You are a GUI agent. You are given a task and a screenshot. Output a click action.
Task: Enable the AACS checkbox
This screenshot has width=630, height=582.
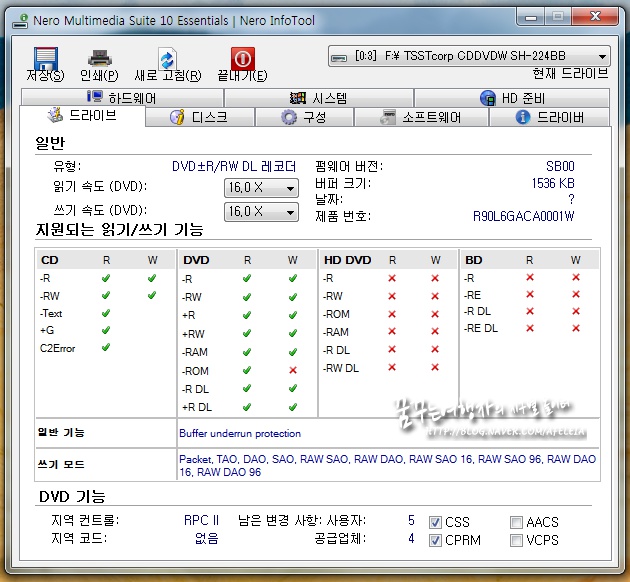coord(516,522)
